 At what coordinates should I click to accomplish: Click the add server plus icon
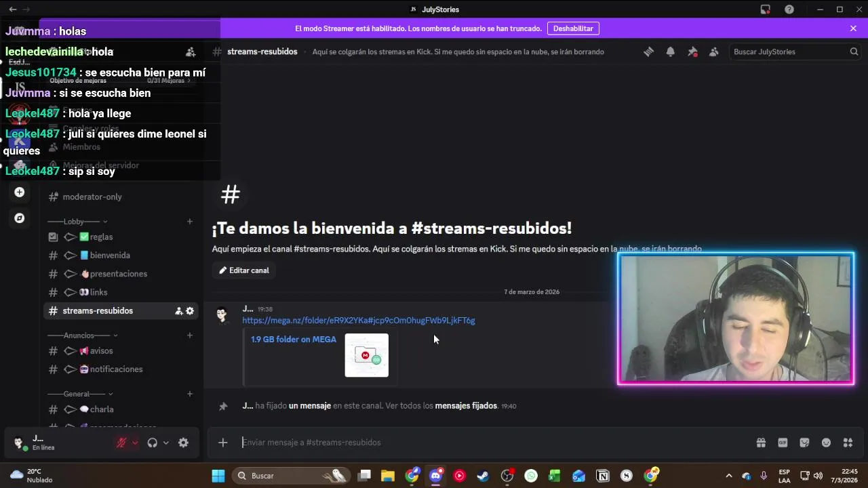pyautogui.click(x=20, y=192)
